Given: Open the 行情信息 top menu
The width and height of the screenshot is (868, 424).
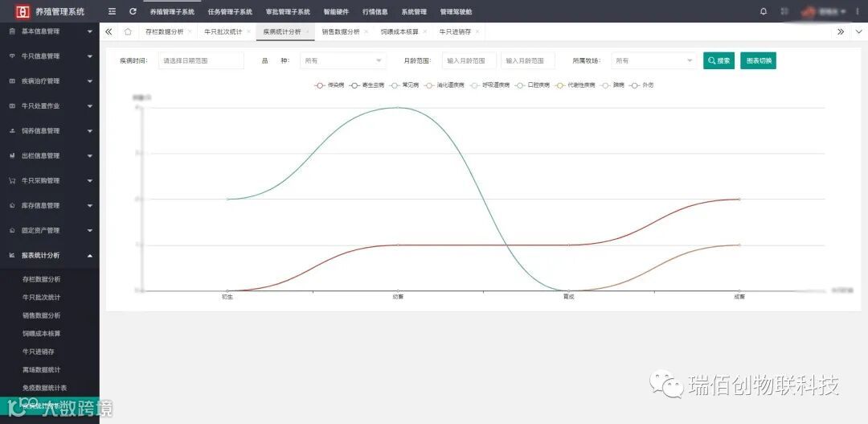Looking at the screenshot, I should 375,11.
